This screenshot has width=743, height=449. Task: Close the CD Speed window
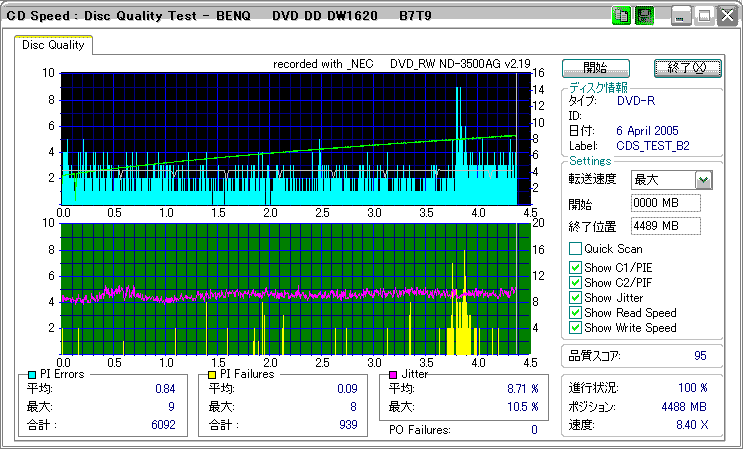(x=727, y=17)
